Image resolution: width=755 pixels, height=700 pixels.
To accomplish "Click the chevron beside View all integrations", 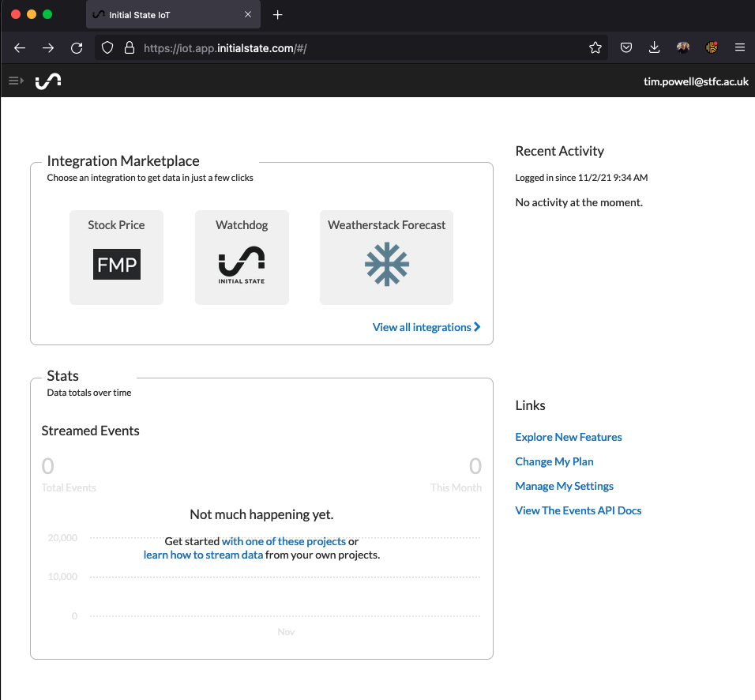I will click(477, 326).
